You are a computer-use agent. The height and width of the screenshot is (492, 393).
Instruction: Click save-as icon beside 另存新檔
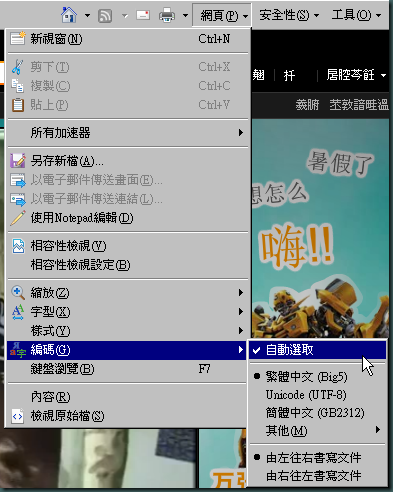(x=18, y=161)
